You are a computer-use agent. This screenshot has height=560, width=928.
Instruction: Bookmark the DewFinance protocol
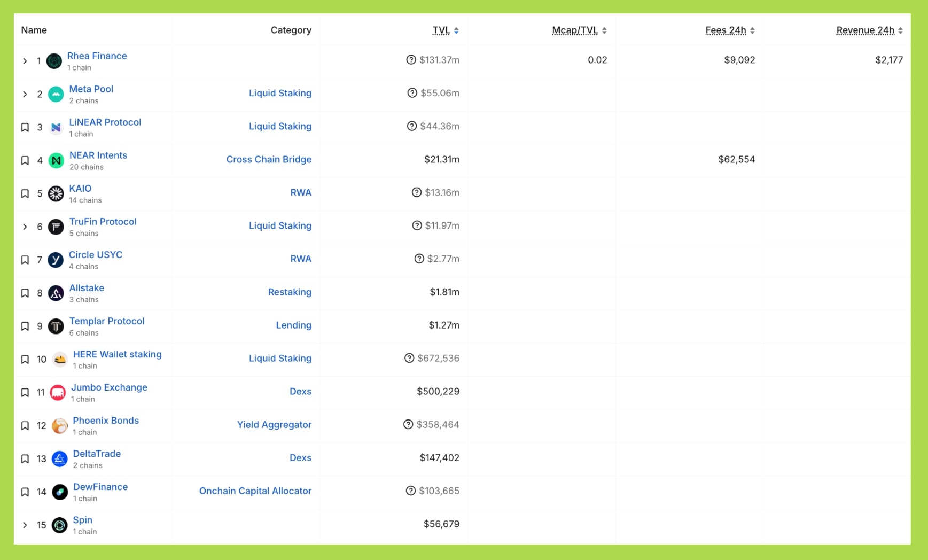click(x=25, y=492)
